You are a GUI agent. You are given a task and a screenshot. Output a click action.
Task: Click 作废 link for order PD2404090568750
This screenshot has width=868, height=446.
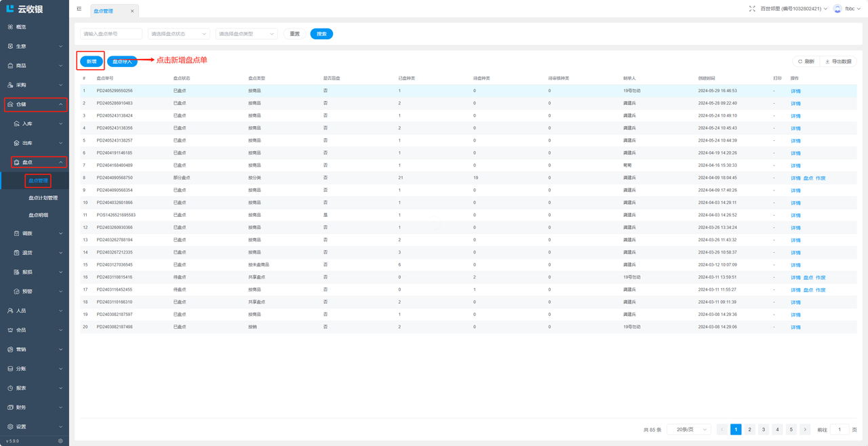[821, 178]
